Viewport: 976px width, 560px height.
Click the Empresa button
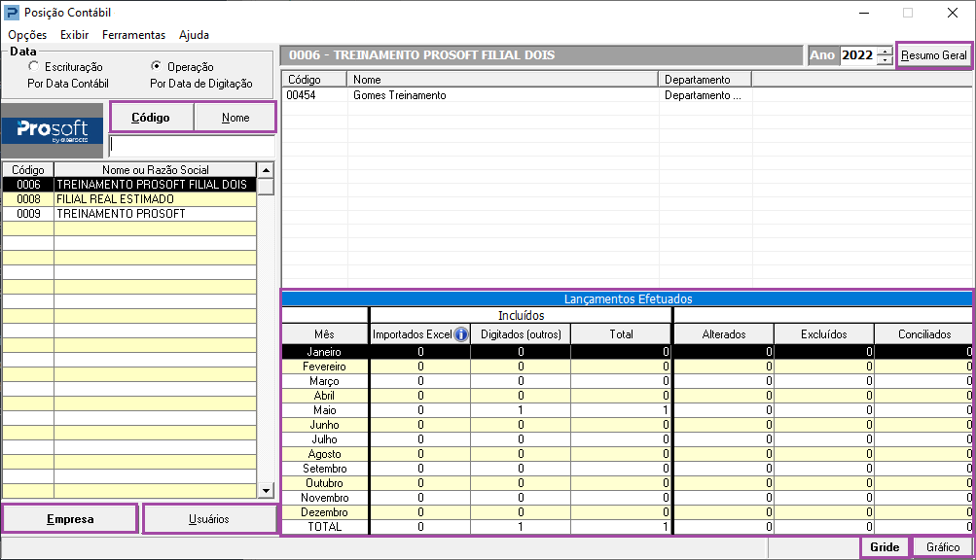pyautogui.click(x=70, y=519)
